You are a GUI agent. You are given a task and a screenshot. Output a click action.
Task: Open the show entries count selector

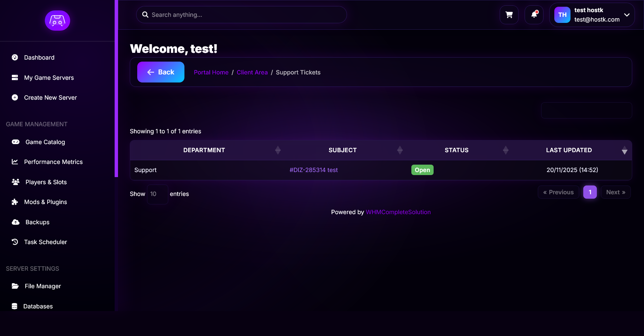point(157,194)
